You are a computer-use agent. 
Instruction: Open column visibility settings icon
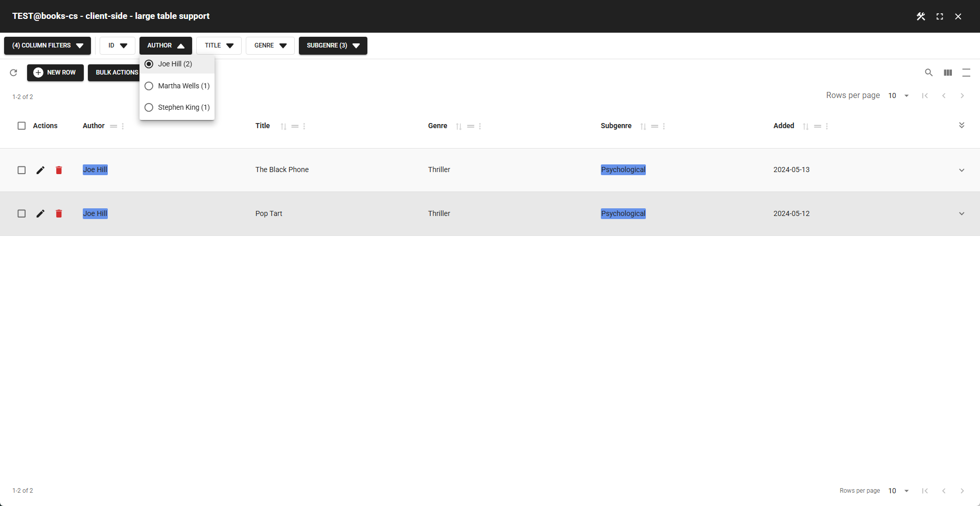[948, 73]
